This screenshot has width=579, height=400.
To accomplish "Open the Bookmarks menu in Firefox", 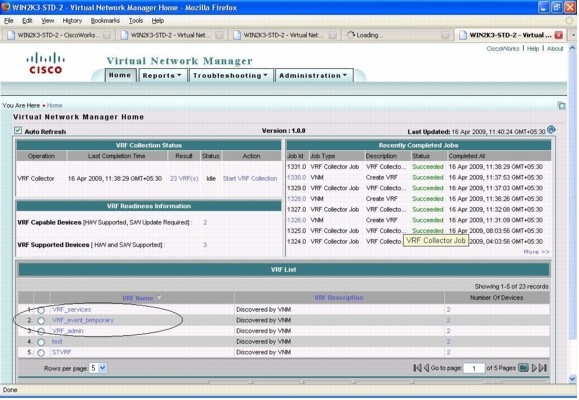I will click(105, 21).
